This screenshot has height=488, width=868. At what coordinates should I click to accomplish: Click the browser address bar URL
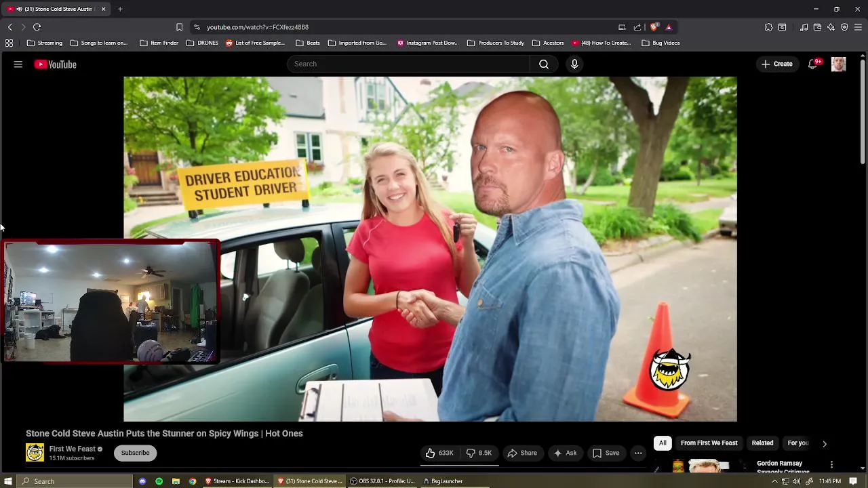tap(258, 27)
